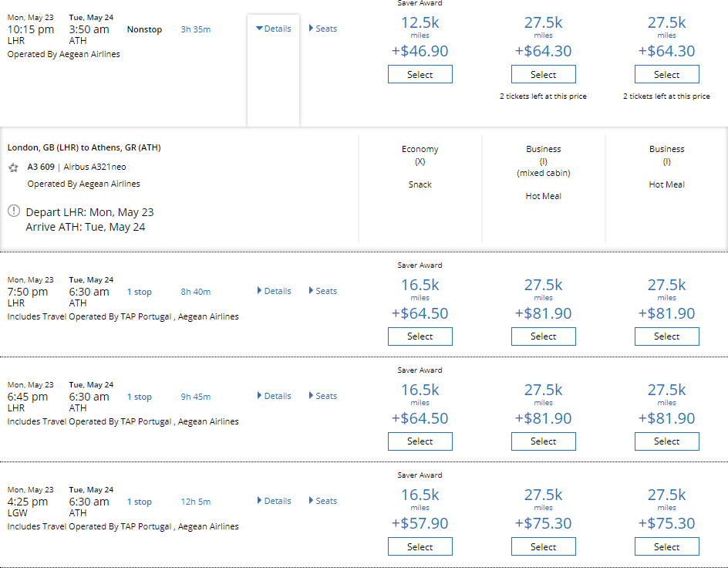Image resolution: width=728 pixels, height=568 pixels.
Task: Show Seats for the 6:45 pm flight
Action: [x=323, y=396]
